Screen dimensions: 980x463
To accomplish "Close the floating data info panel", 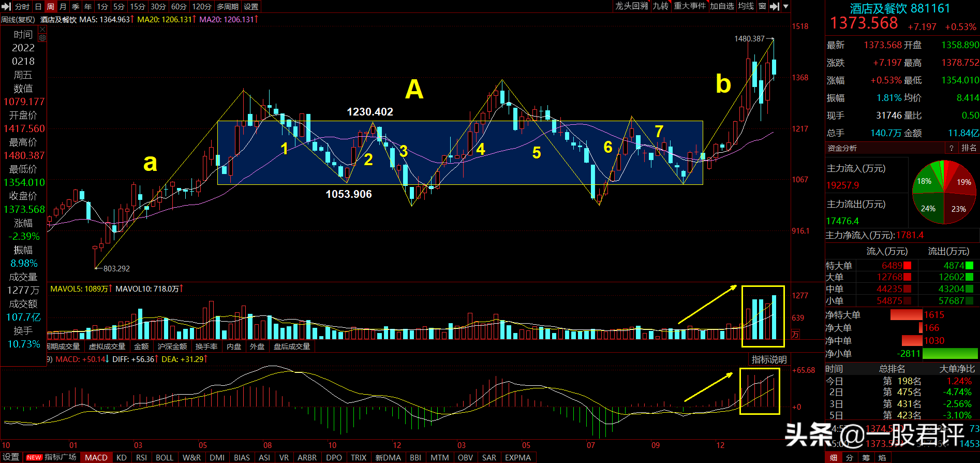I will click(42, 30).
